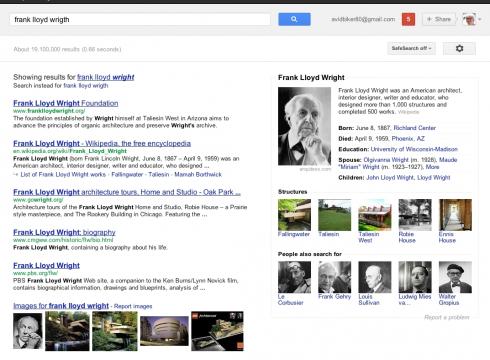Click the profile avatar picture
The width and height of the screenshot is (490, 360).
[468, 19]
